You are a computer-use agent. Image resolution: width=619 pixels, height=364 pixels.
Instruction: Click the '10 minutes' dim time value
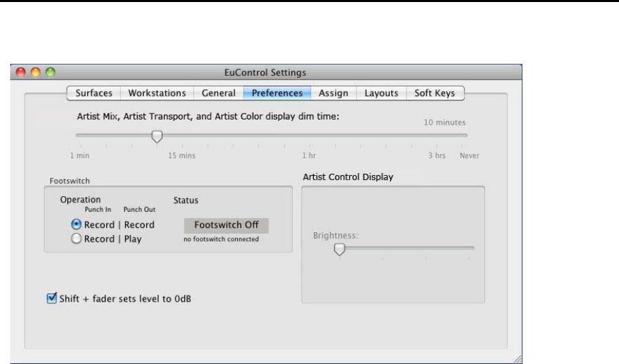[x=445, y=122]
